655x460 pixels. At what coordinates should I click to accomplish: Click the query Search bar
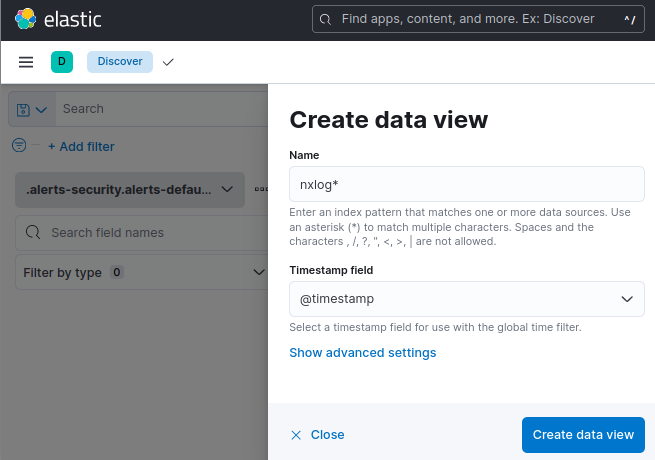click(160, 109)
